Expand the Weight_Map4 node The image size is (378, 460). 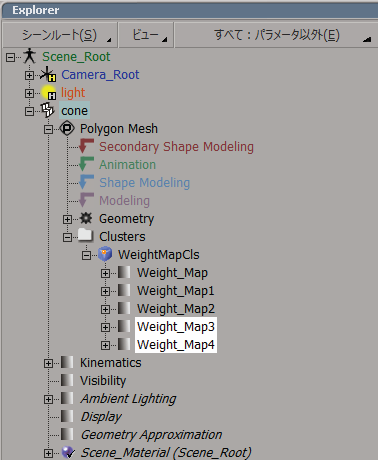click(x=105, y=345)
